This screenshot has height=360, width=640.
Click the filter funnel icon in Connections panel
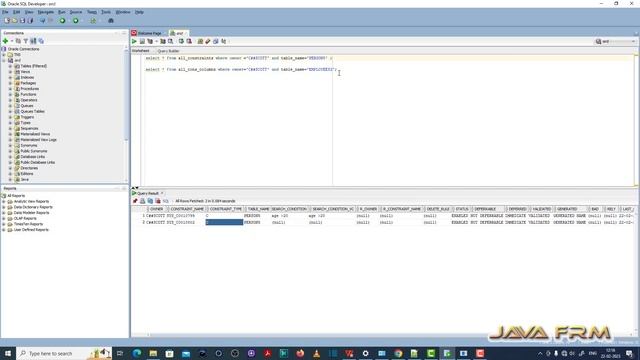point(25,41)
